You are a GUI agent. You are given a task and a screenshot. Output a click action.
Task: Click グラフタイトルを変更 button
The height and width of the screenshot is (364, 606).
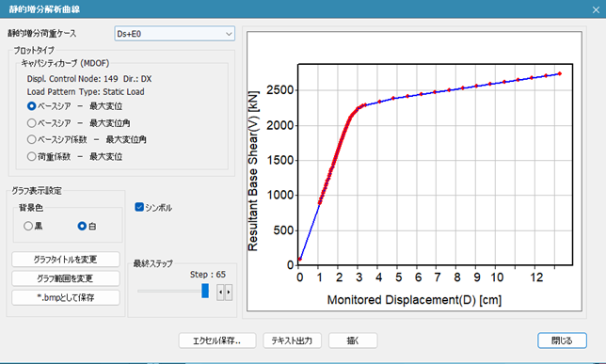pyautogui.click(x=66, y=260)
